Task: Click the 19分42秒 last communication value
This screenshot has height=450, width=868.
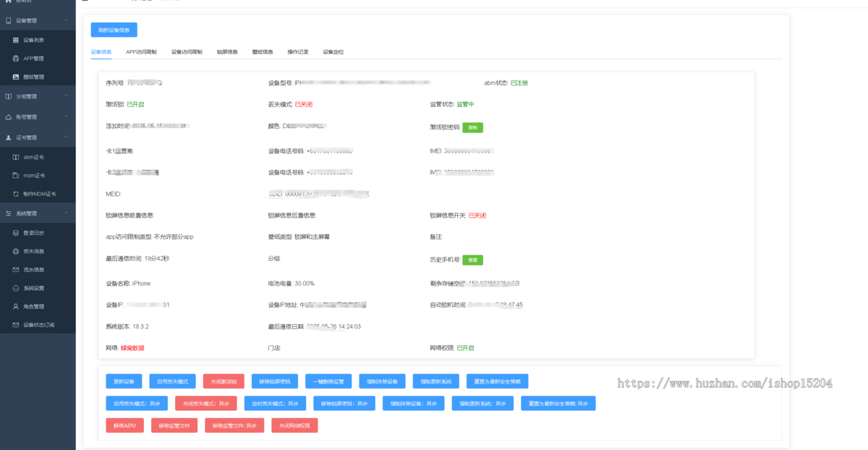Action: coord(156,258)
